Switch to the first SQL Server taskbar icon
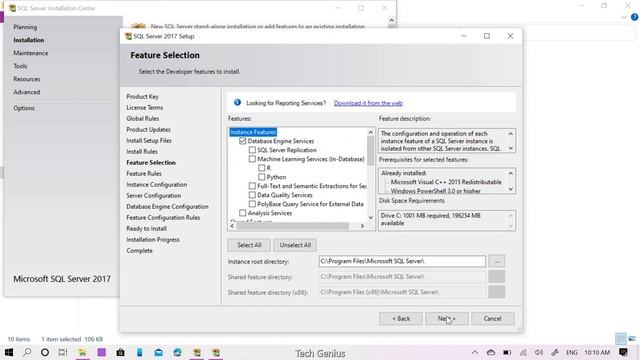This screenshot has height=360, width=640. pos(197,352)
